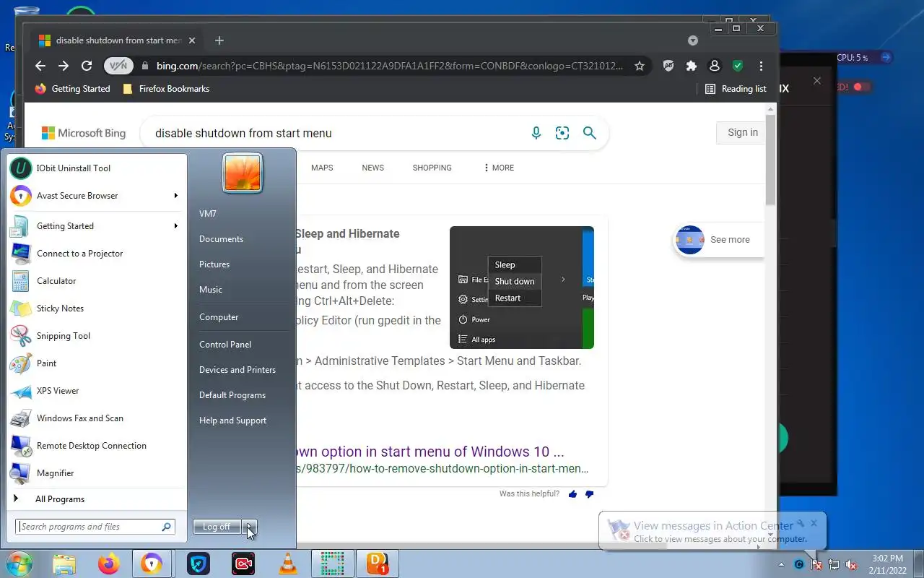The image size is (924, 578).
Task: Open Paint from Start menu
Action: point(96,363)
